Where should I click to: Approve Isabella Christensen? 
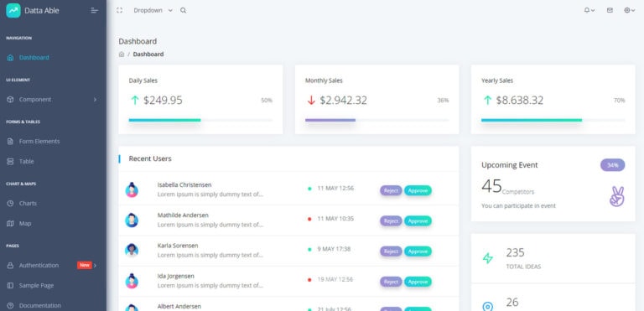click(x=418, y=190)
